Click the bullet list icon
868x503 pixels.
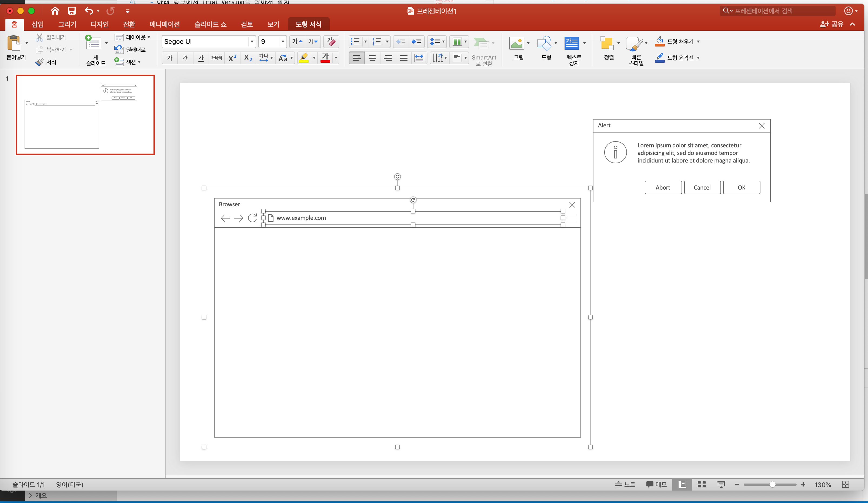[x=355, y=42]
